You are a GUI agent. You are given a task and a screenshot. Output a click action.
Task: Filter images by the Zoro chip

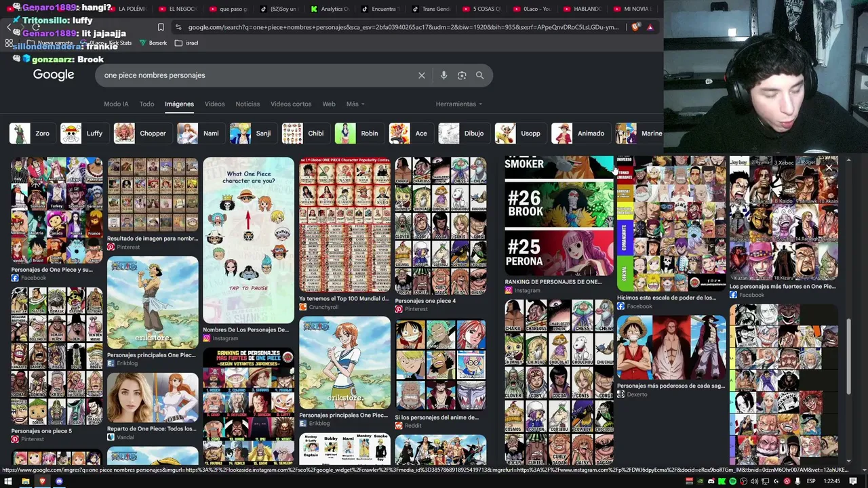coord(31,134)
